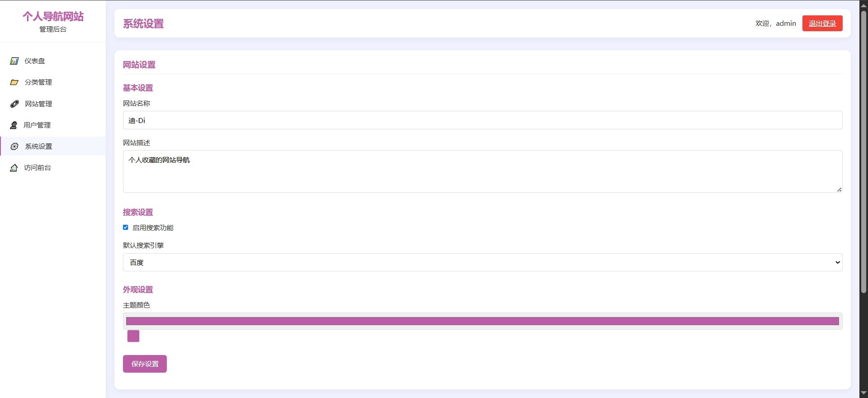The image size is (868, 398).
Task: Click the dropdown arrow next to 百度
Action: [837, 262]
